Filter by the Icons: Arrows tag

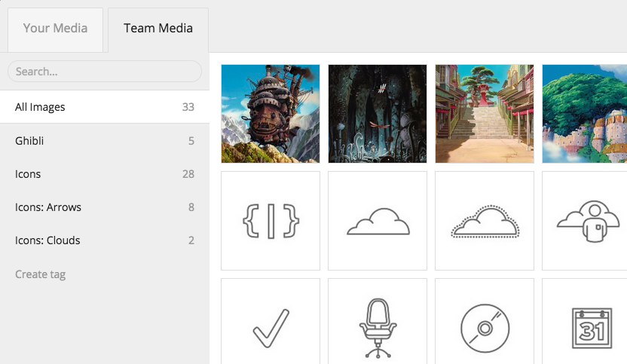[x=104, y=207]
